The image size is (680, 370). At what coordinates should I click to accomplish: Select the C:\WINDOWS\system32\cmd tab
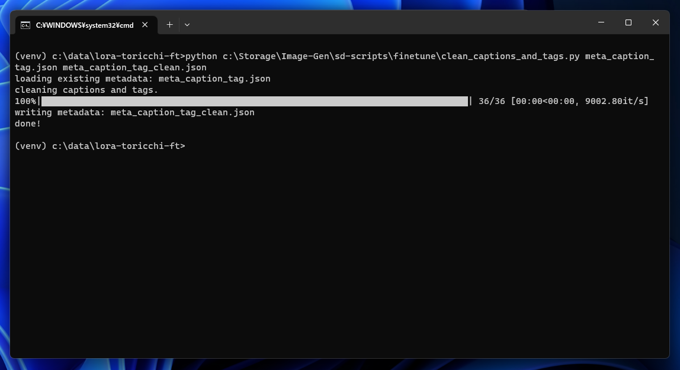pos(86,25)
